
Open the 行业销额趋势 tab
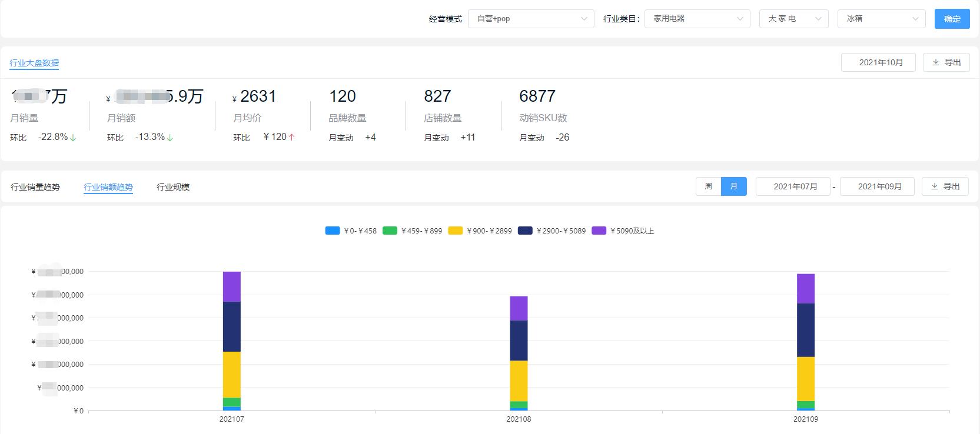tap(108, 187)
